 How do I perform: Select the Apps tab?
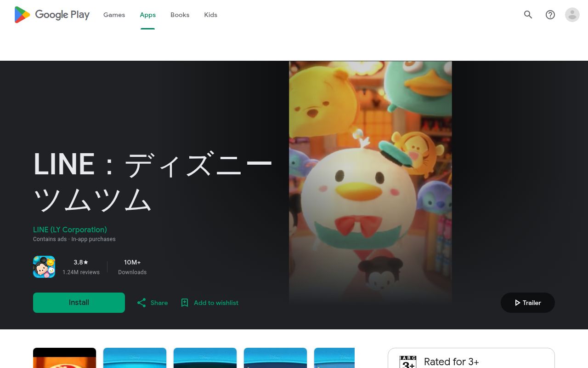pos(148,15)
